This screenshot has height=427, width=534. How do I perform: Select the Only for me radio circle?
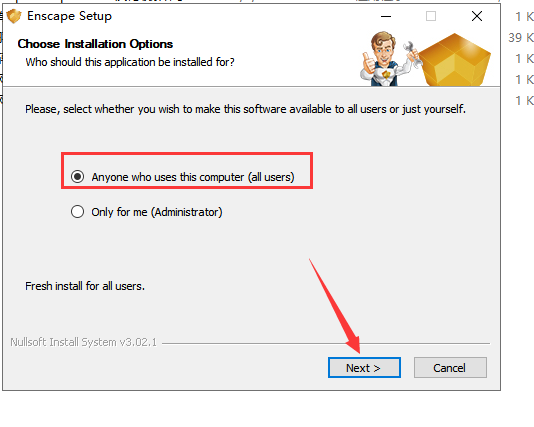point(77,211)
